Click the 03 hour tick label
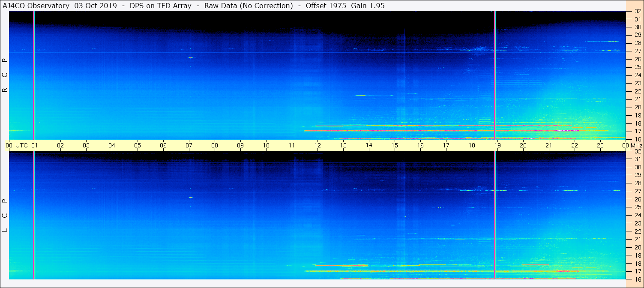 (x=86, y=145)
